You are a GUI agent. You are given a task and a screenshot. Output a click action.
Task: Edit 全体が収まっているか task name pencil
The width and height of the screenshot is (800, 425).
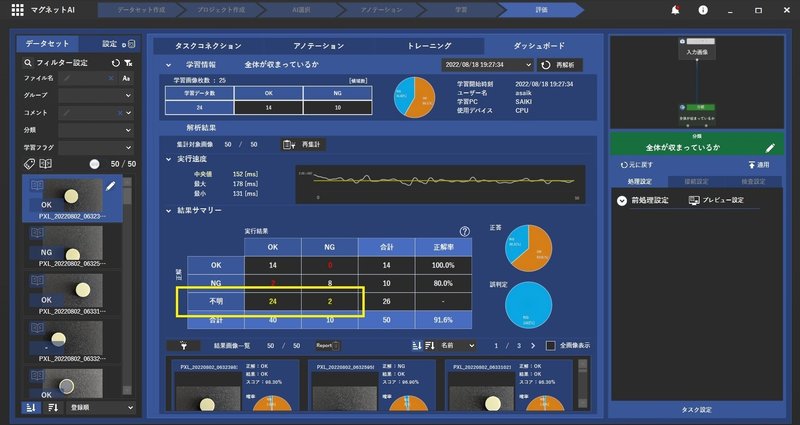point(770,148)
